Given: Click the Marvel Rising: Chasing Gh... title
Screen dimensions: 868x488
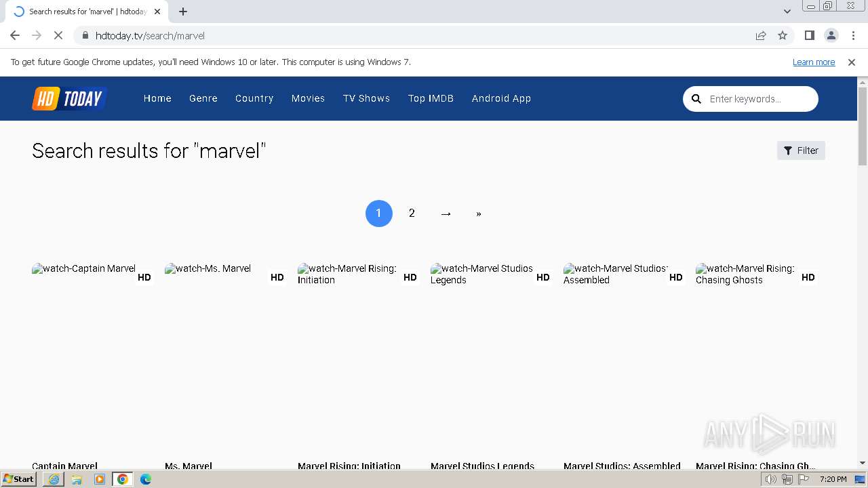Looking at the screenshot, I should (755, 466).
